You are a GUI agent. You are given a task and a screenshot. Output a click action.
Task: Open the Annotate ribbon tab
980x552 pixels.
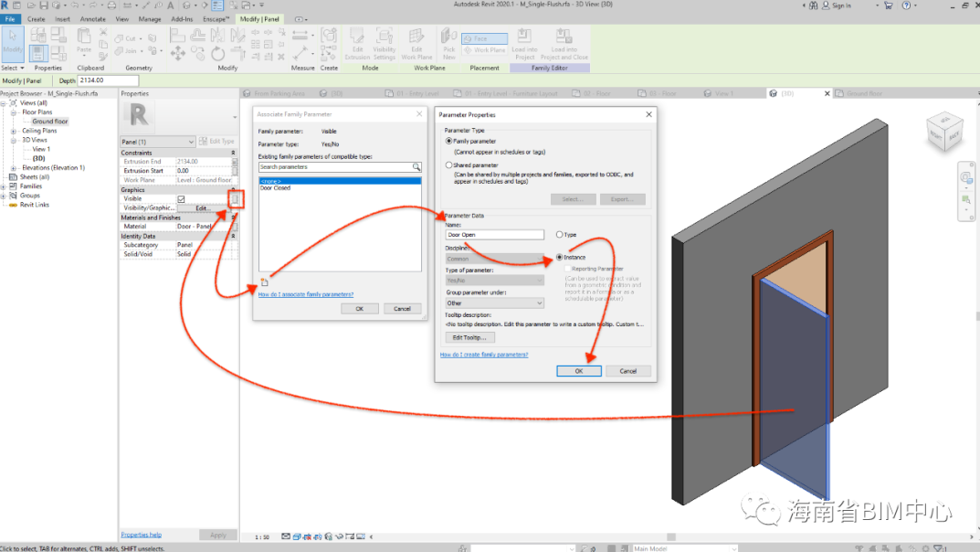(x=93, y=18)
